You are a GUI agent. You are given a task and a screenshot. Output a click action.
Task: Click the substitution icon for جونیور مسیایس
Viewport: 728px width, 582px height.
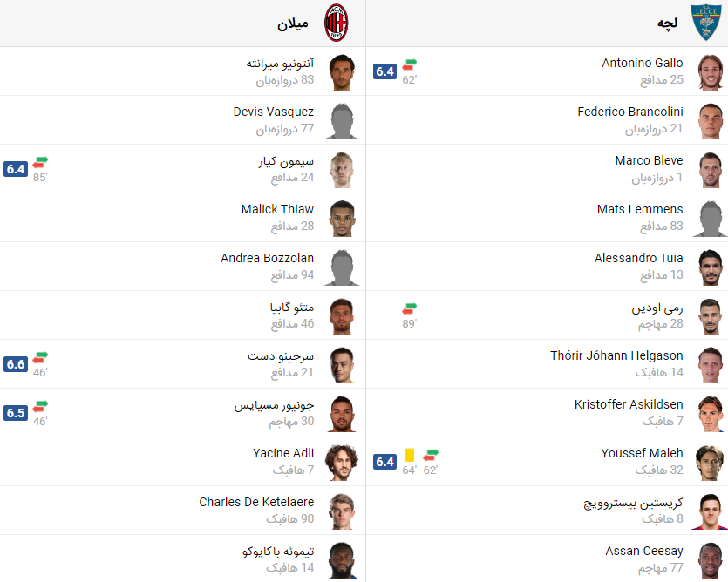[x=40, y=406]
